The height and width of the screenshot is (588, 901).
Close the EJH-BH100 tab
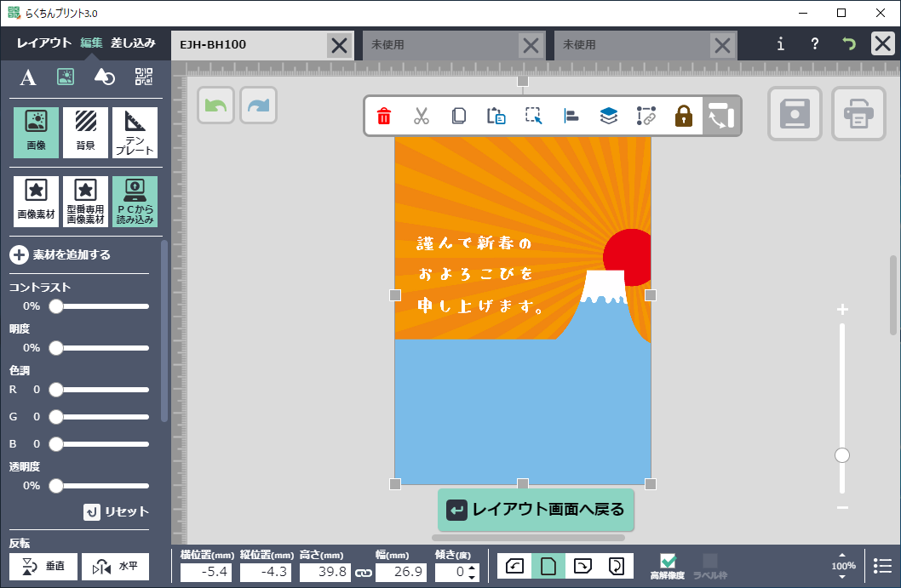click(x=340, y=45)
